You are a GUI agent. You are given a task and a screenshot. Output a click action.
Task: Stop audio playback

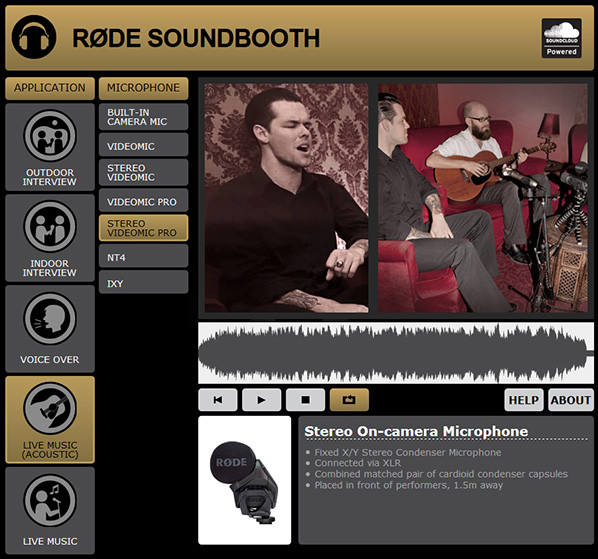point(305,400)
